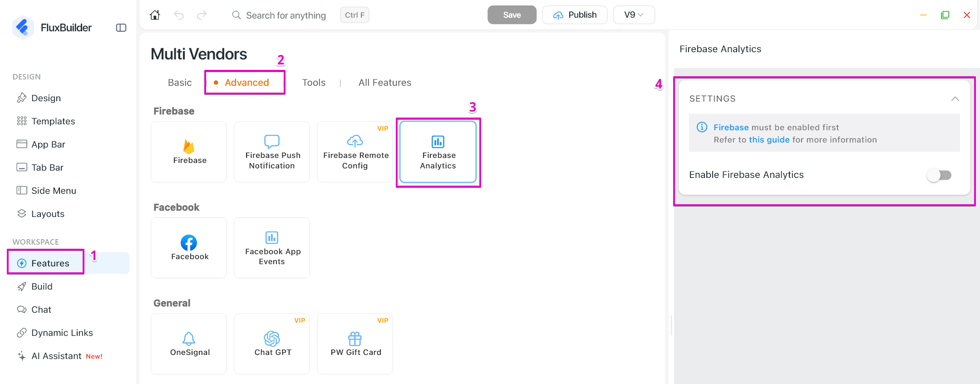Click the home icon in toolbar
This screenshot has width=980, height=384.
pos(155,15)
